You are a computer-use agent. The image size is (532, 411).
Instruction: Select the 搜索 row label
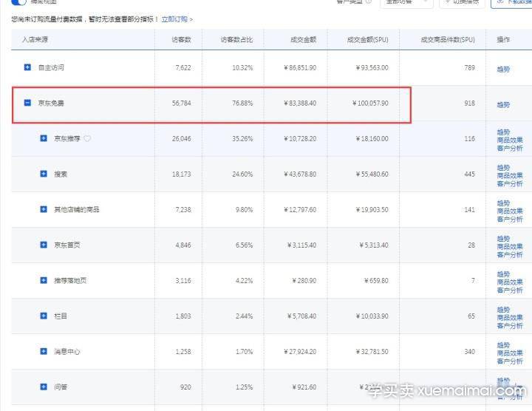(x=61, y=174)
